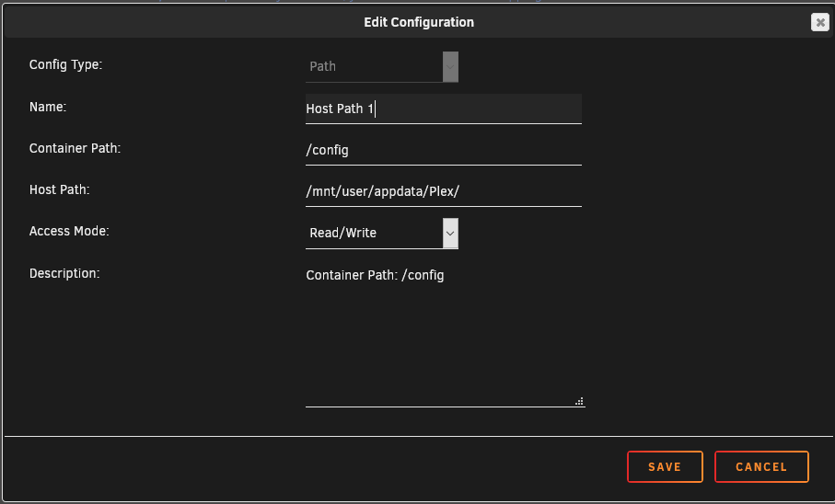Click into the Description text area
835x504 pixels.
point(446,335)
